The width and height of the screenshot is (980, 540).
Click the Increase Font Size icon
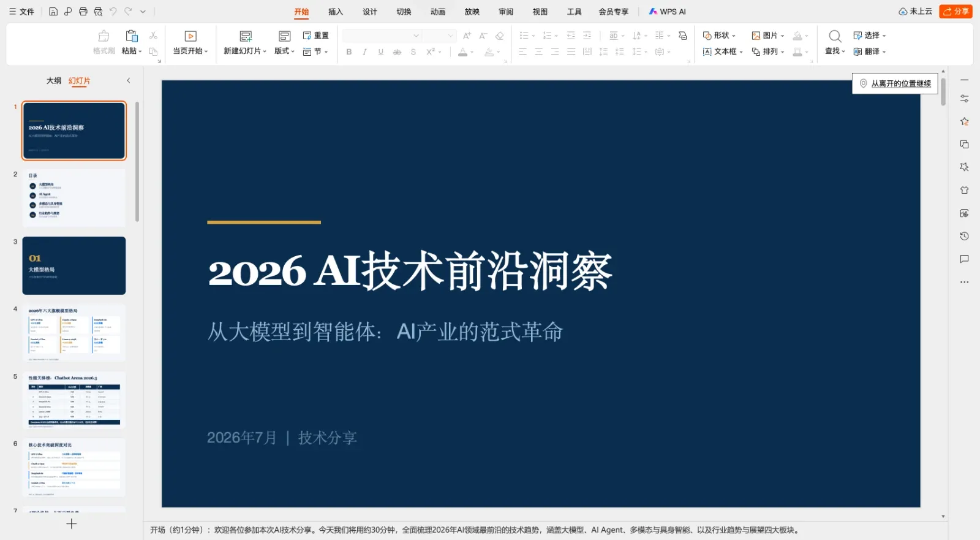[x=467, y=36]
